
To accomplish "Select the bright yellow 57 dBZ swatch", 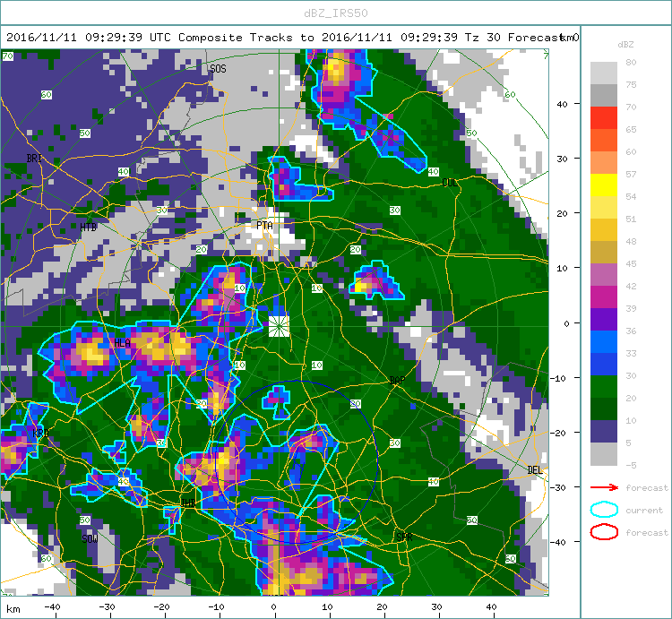I will click(x=603, y=185).
